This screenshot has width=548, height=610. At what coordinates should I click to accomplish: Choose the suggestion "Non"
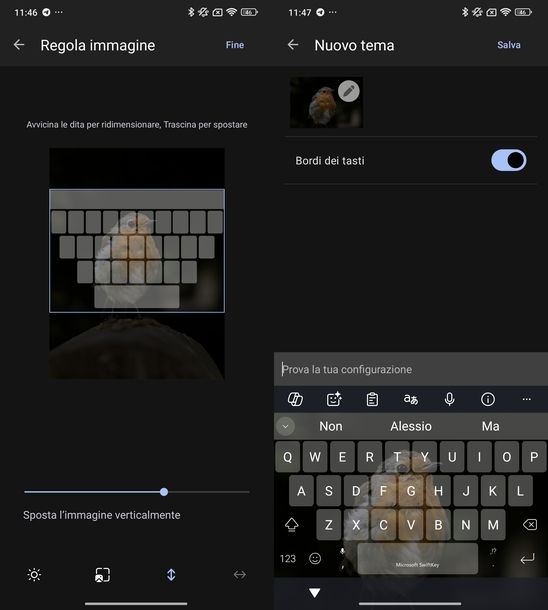pyautogui.click(x=331, y=426)
